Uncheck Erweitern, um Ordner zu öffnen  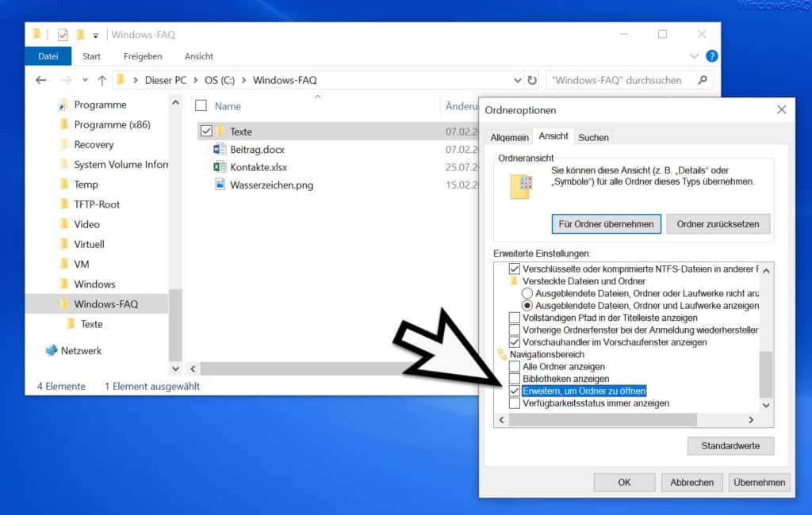tap(515, 391)
